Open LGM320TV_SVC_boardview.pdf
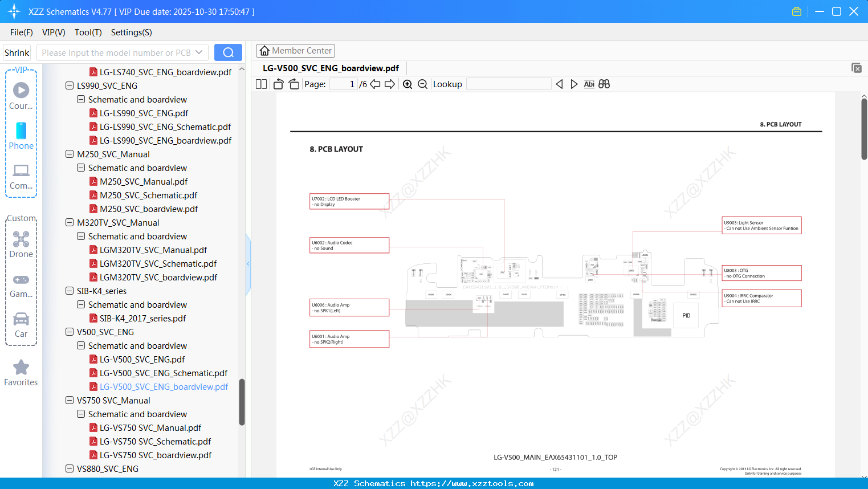Image resolution: width=868 pixels, height=489 pixels. click(154, 278)
